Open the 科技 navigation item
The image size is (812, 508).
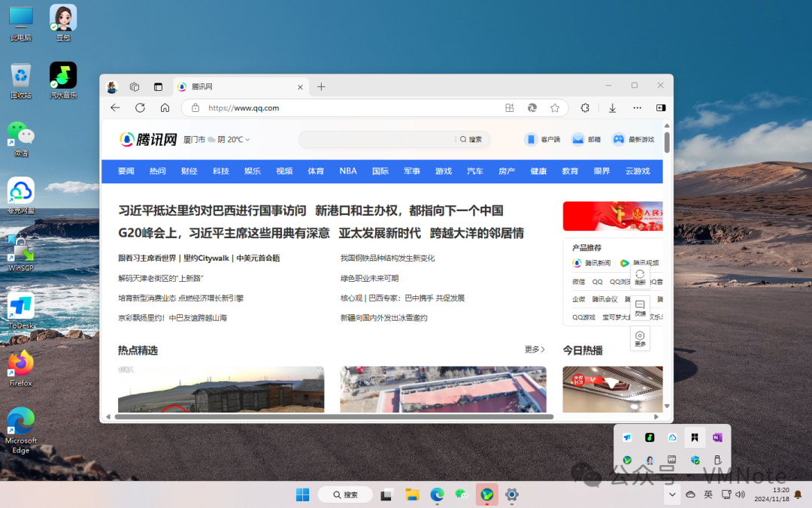coord(220,171)
